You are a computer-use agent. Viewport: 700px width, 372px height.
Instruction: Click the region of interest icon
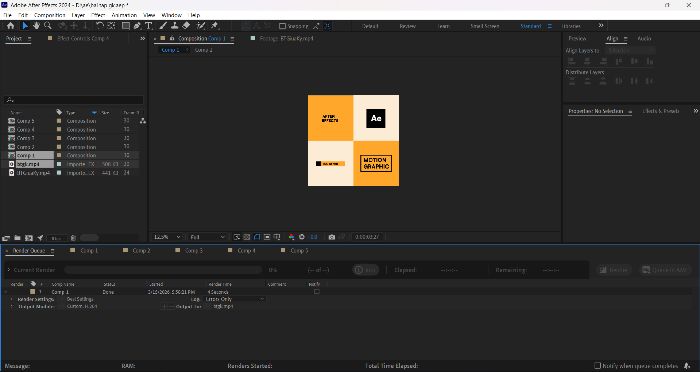coord(267,237)
